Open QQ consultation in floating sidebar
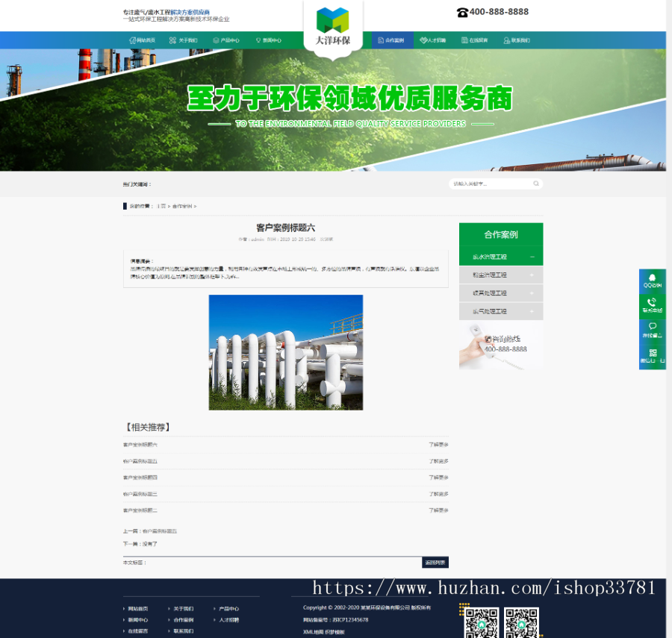The image size is (672, 638). click(x=652, y=281)
